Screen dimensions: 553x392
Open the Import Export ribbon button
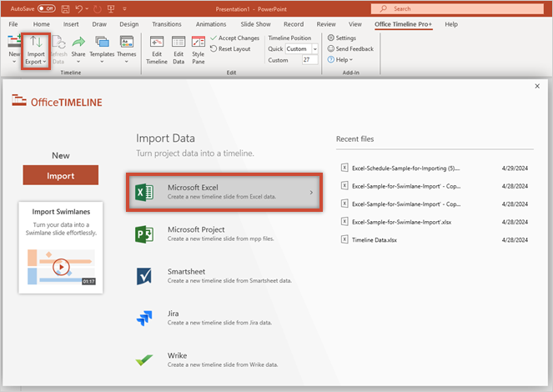coord(35,48)
